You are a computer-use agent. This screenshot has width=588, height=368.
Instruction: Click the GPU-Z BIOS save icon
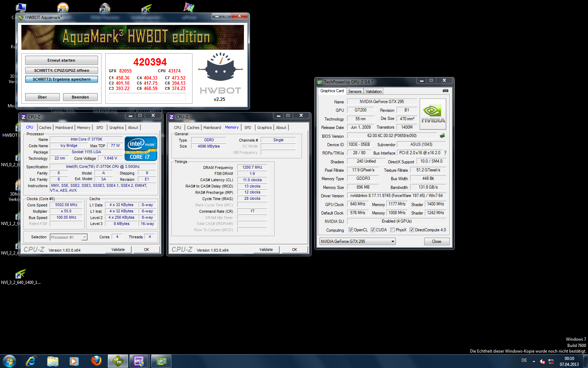tap(442, 136)
